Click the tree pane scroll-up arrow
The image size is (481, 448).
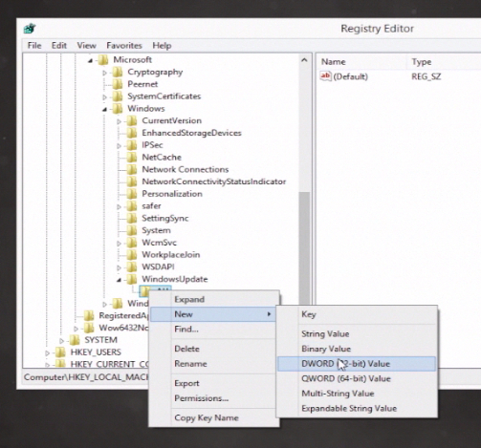coord(304,60)
